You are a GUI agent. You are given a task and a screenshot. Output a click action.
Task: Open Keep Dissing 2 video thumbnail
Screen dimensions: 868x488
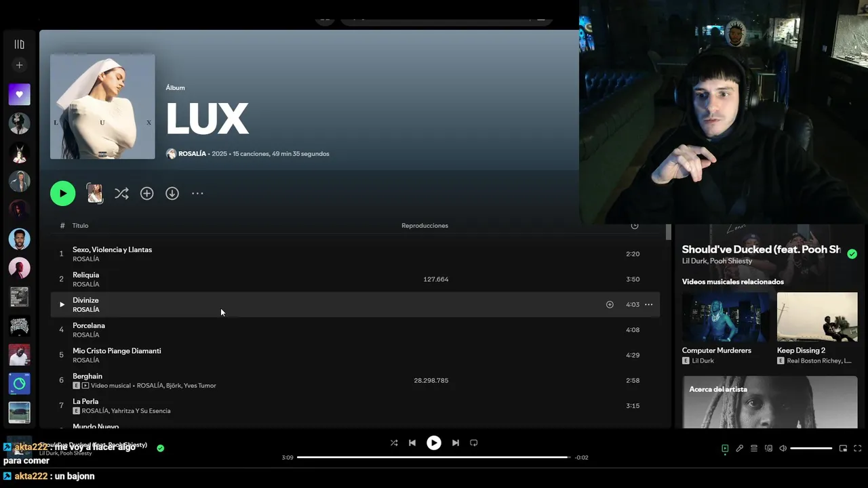pyautogui.click(x=817, y=317)
